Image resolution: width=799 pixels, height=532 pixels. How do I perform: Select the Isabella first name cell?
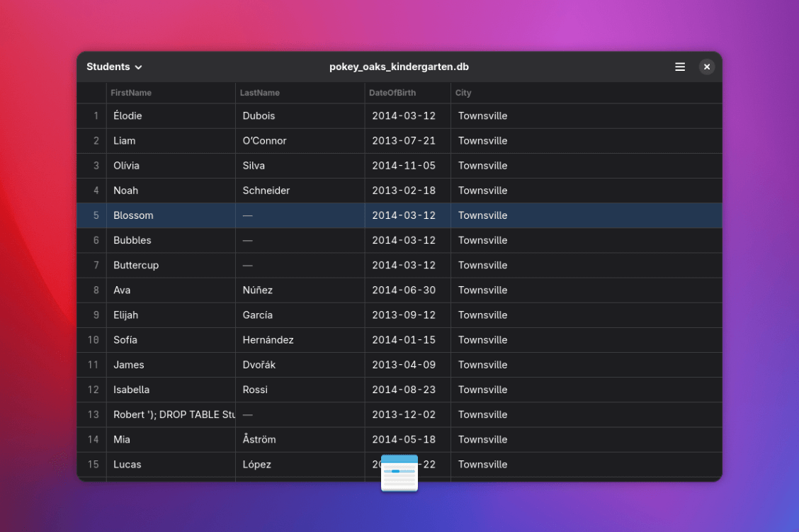131,390
